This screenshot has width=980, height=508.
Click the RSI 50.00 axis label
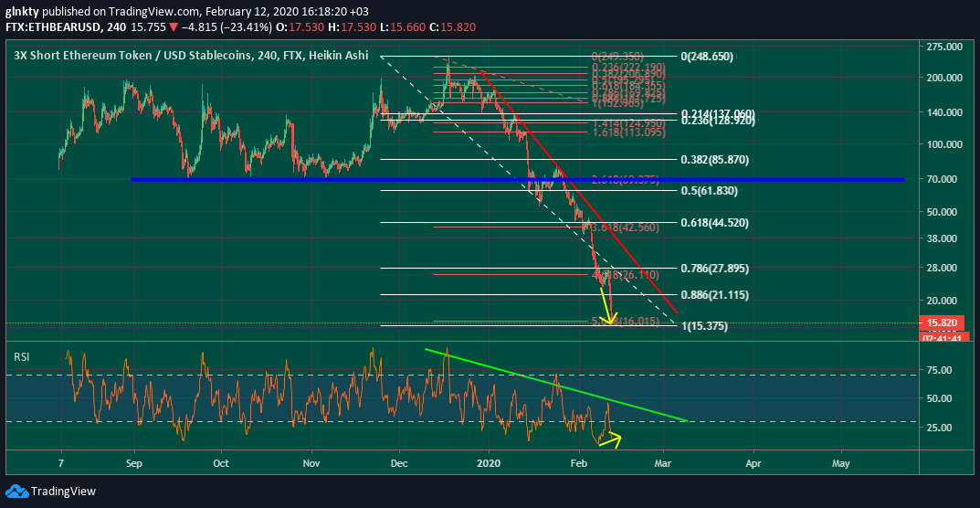point(942,398)
